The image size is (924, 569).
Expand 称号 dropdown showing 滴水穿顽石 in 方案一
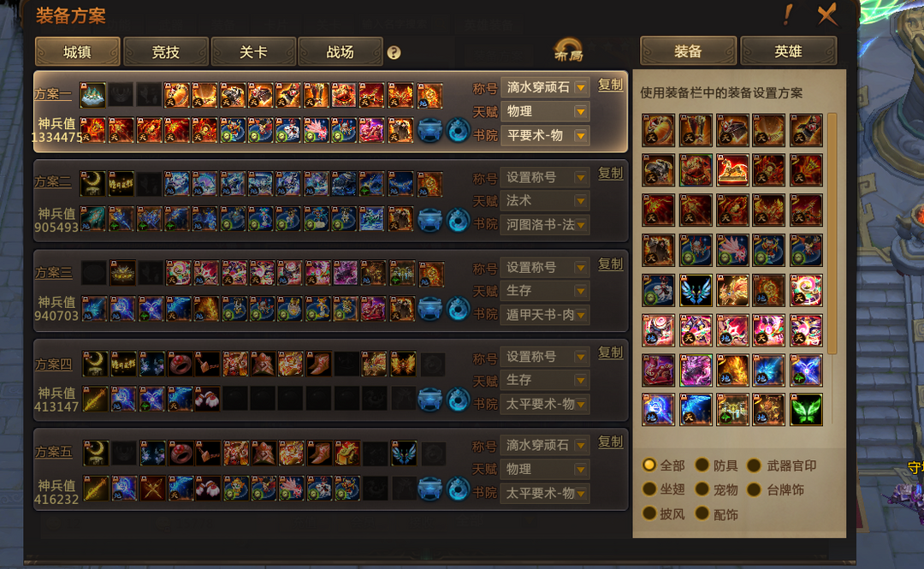pos(544,87)
